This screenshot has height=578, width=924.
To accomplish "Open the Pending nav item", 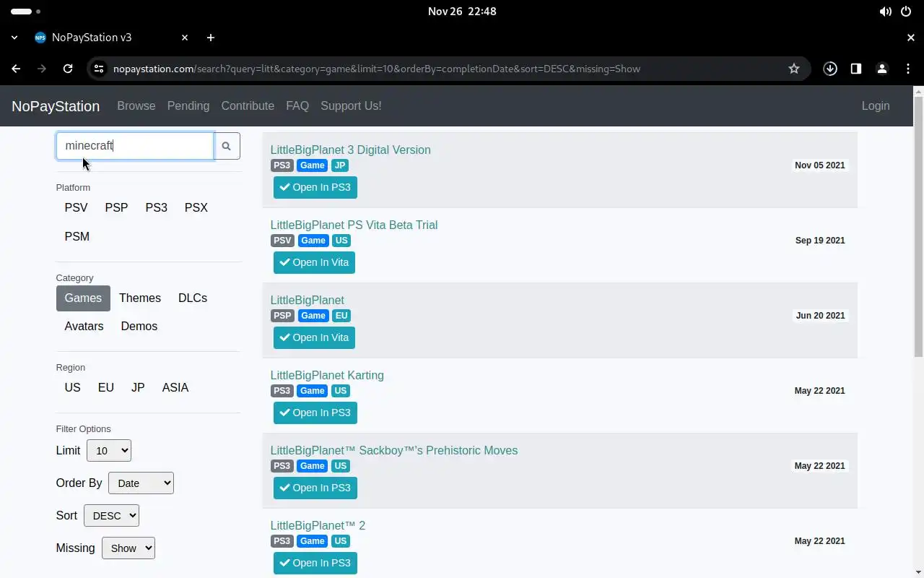I will [188, 106].
